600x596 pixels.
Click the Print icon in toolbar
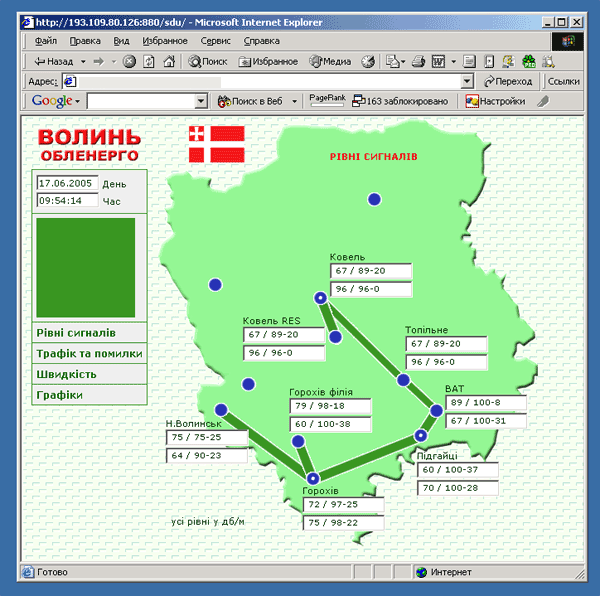(x=419, y=61)
